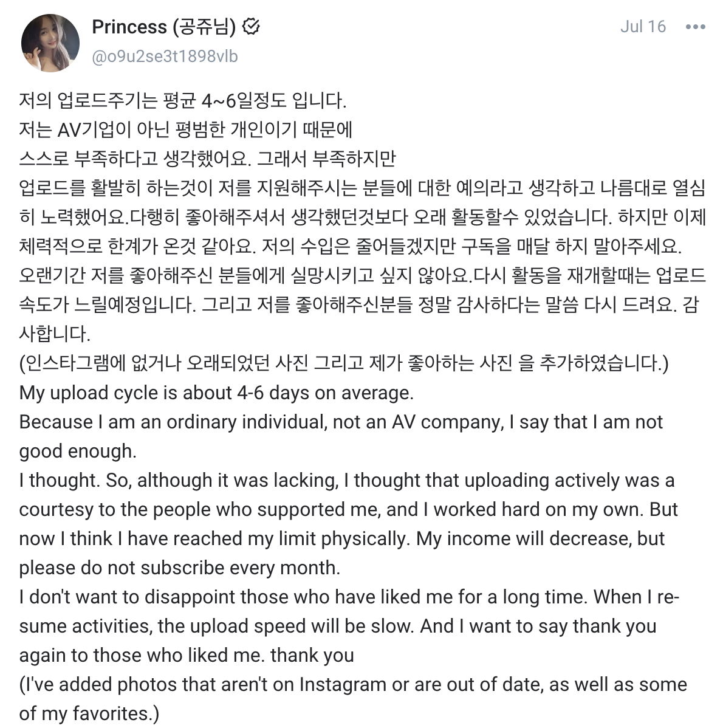Viewport: 723px width, 728px height.
Task: Click 'I thought. So, although it was lacking' line
Action: coord(347,481)
